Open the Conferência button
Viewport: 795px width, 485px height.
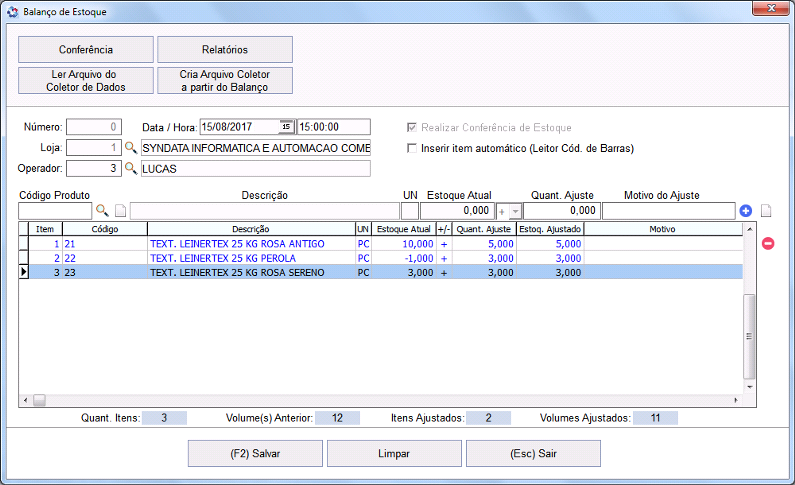86,50
